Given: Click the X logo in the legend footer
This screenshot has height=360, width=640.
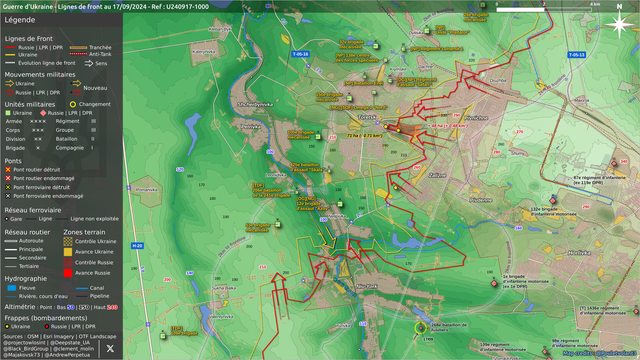Looking at the screenshot, I should coord(110,349).
